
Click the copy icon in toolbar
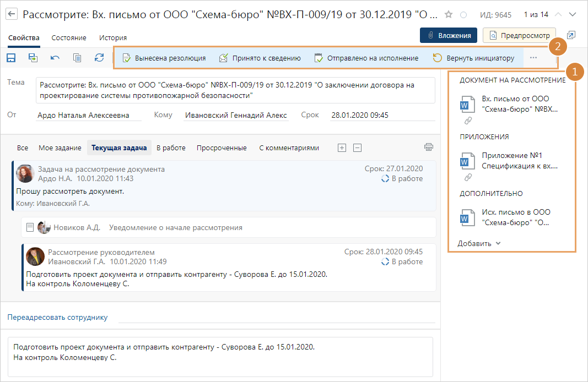point(77,58)
